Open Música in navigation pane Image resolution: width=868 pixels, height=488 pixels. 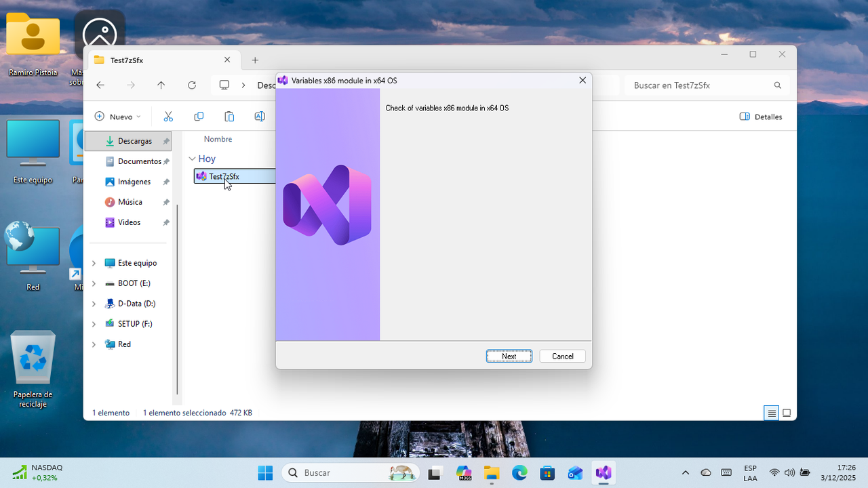tap(127, 202)
